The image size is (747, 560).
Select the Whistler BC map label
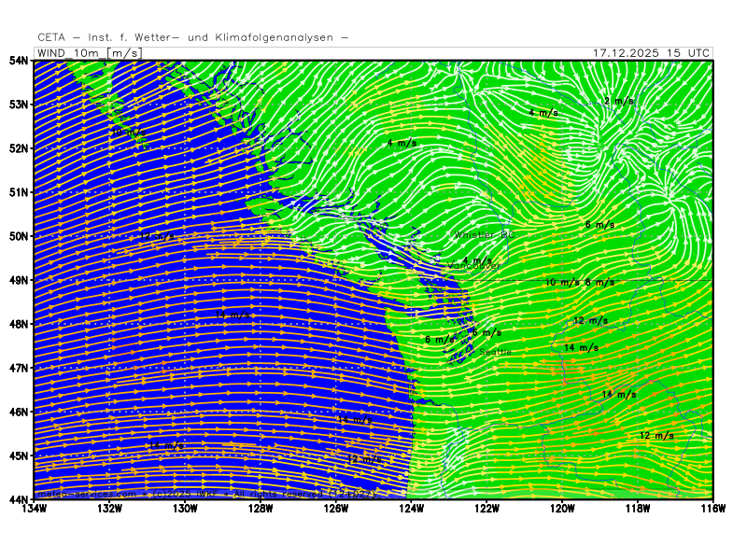click(x=483, y=234)
